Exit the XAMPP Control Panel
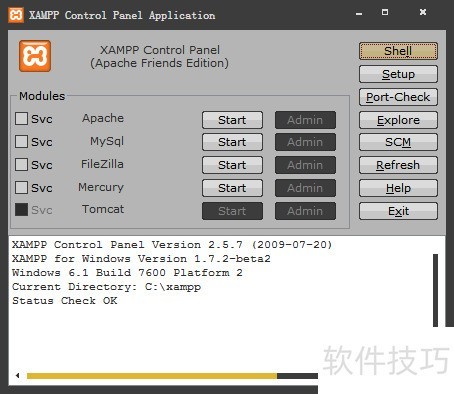Viewport: 454px width, 394px height. coord(398,211)
